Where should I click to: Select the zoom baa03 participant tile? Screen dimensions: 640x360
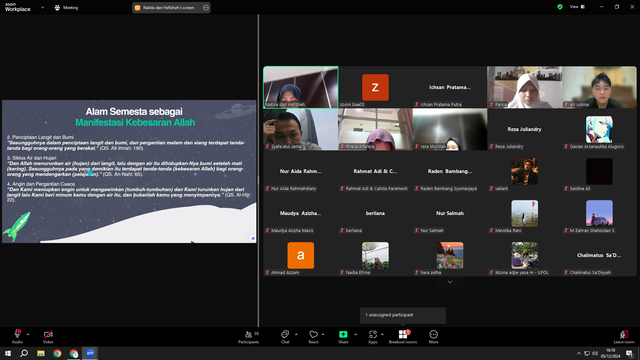375,87
